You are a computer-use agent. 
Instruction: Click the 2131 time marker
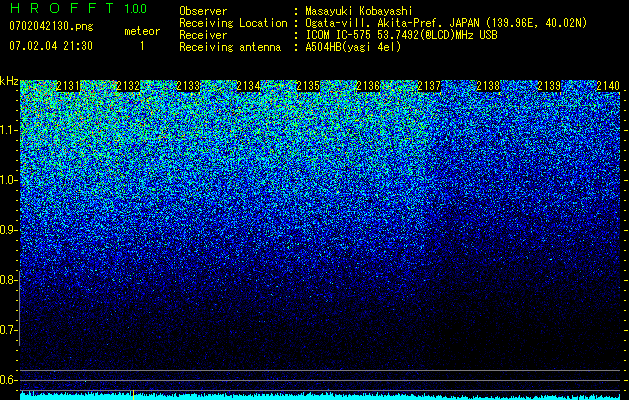click(x=68, y=86)
